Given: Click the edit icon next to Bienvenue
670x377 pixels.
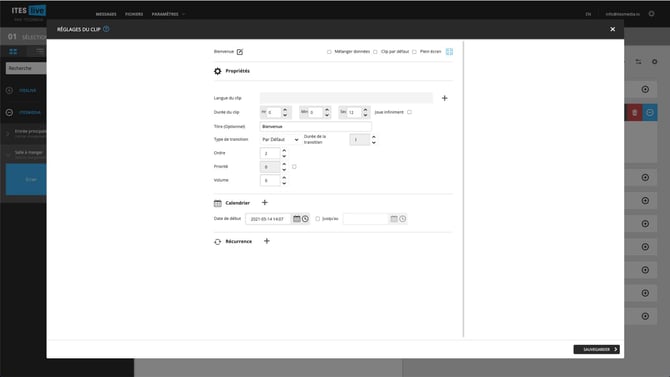Looking at the screenshot, I should coord(240,52).
